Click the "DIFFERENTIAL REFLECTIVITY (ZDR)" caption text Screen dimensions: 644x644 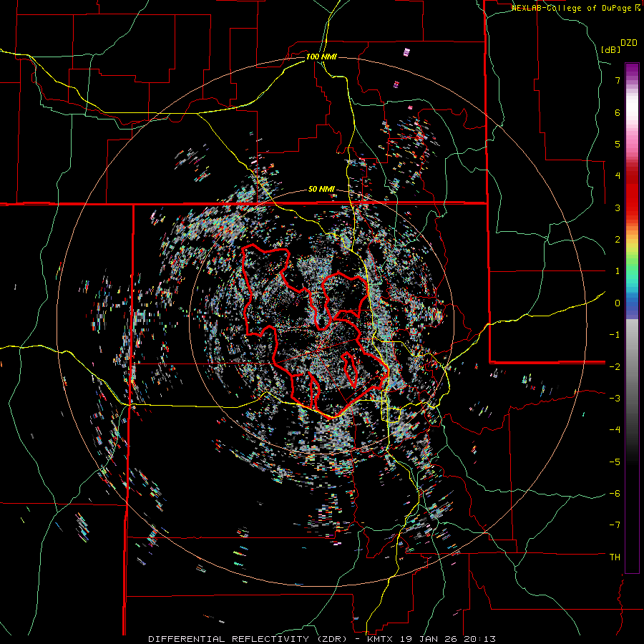[248, 639]
